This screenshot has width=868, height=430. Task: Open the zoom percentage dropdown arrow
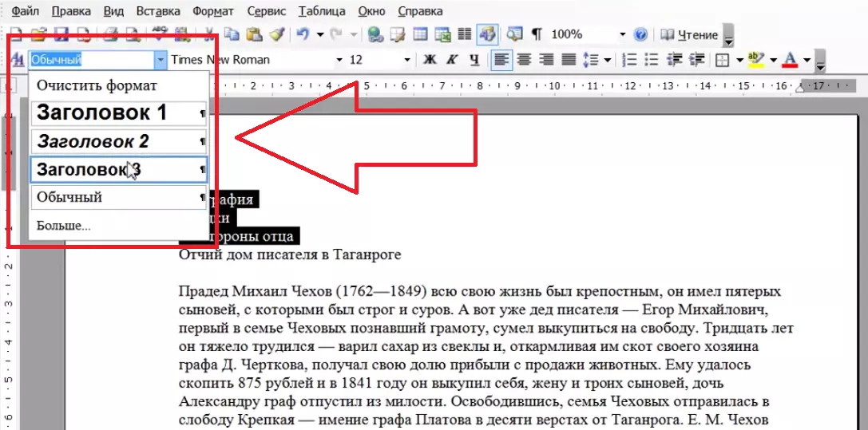pos(622,35)
